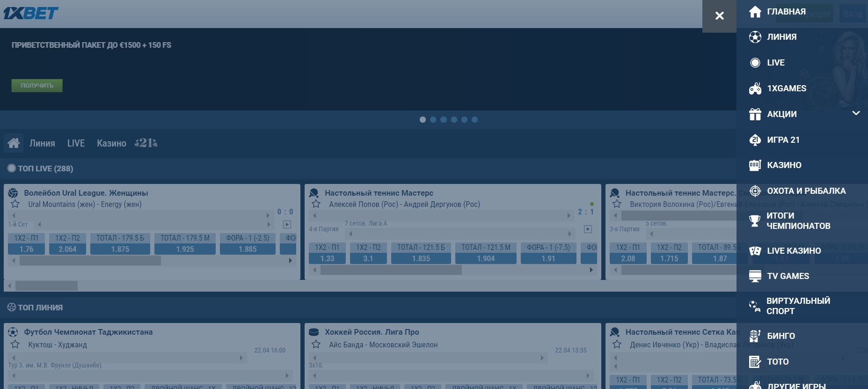868x389 pixels.
Task: Bet 1X2 - П1 odds 1.76
Action: tap(26, 244)
